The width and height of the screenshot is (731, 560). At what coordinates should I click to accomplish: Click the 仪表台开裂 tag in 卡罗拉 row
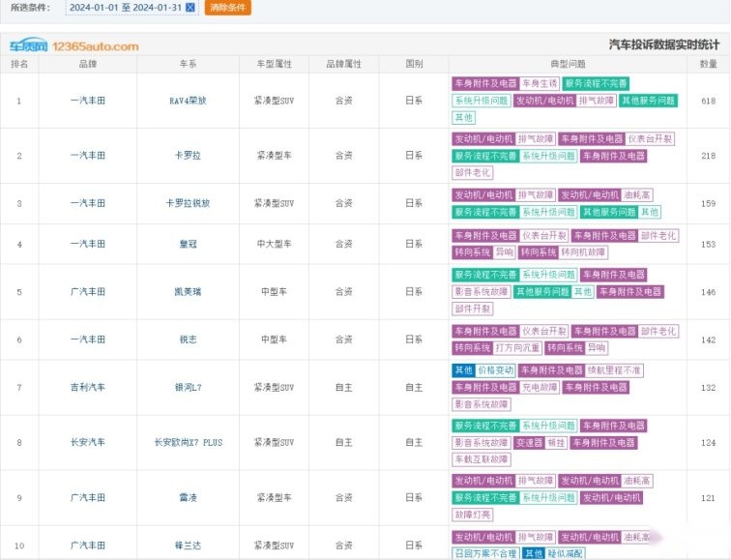[650, 139]
